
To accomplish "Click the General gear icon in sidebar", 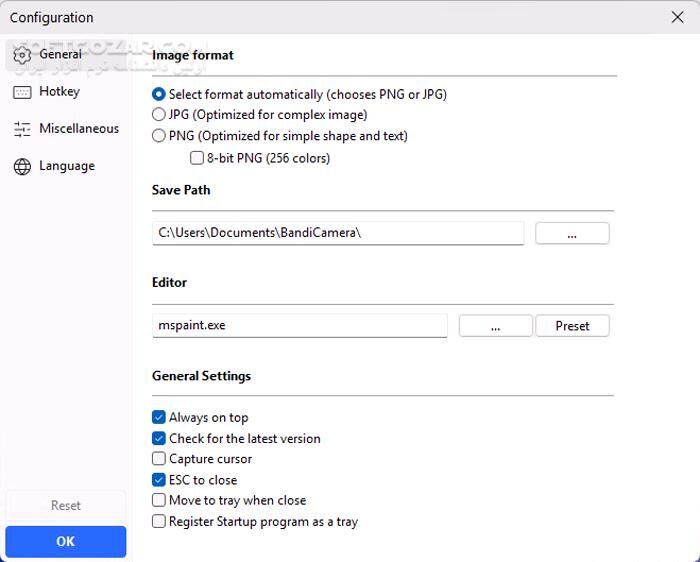I will click(22, 55).
